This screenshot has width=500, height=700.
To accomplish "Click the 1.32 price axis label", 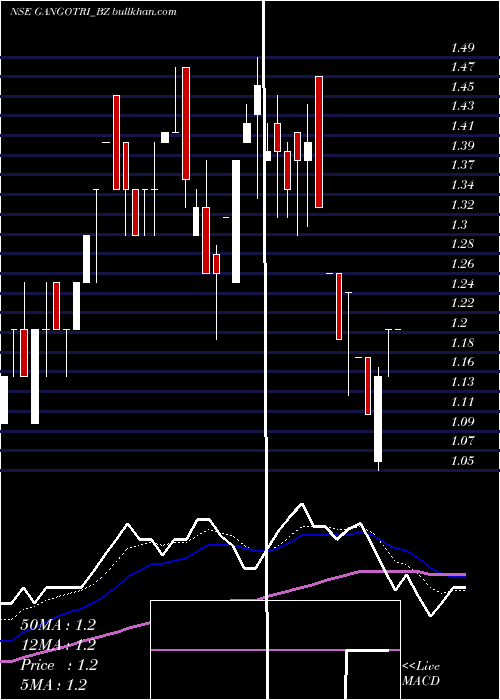I will [x=462, y=205].
